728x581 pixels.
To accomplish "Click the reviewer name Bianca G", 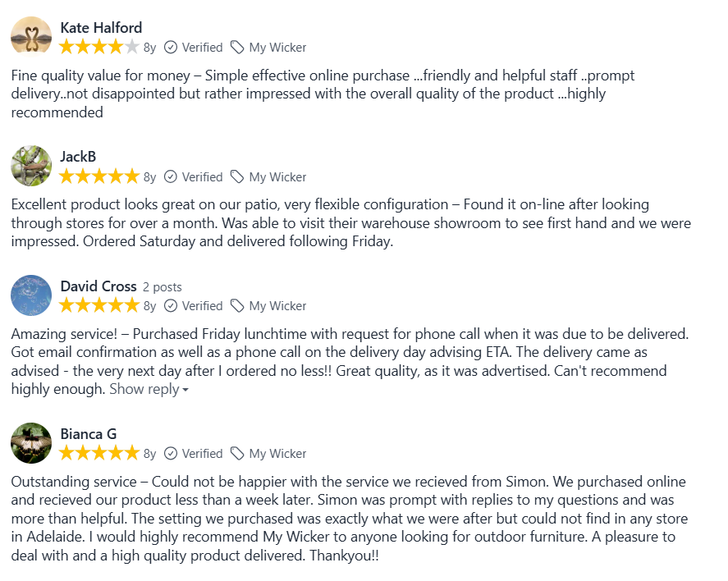I will [89, 434].
